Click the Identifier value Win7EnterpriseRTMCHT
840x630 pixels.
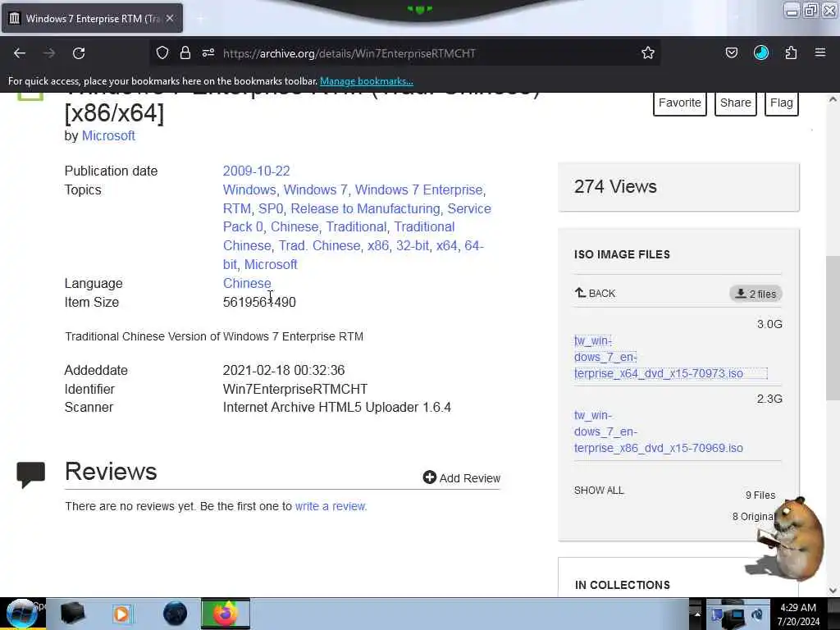(295, 389)
